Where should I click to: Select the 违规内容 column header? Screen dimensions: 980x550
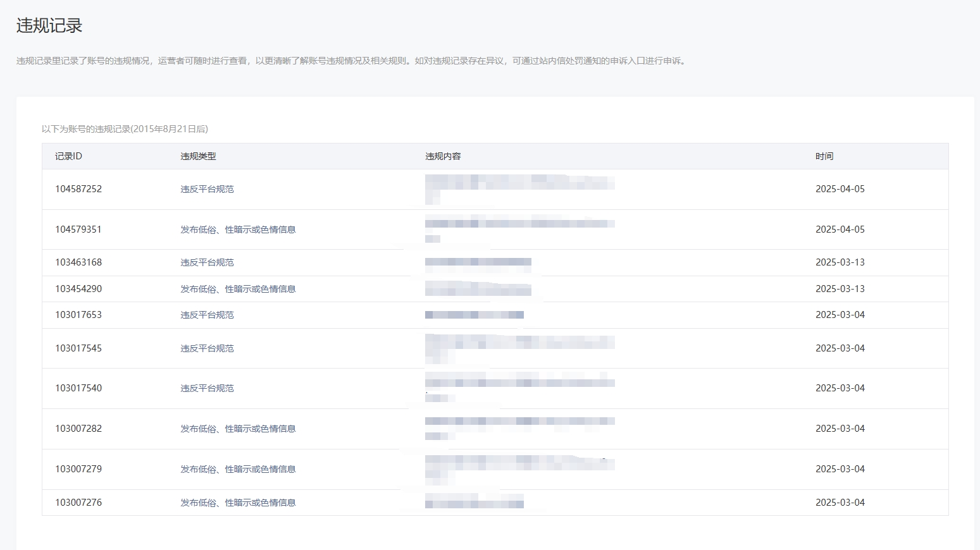tap(443, 156)
